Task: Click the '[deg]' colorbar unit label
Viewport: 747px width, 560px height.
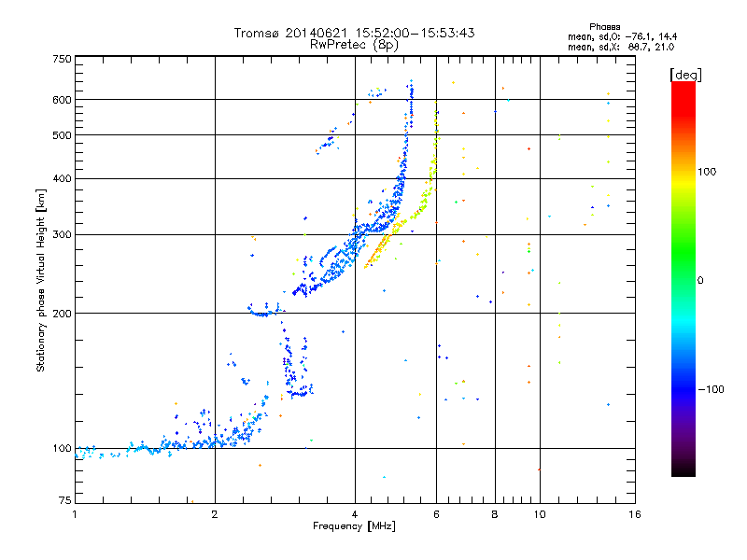Action: (685, 75)
